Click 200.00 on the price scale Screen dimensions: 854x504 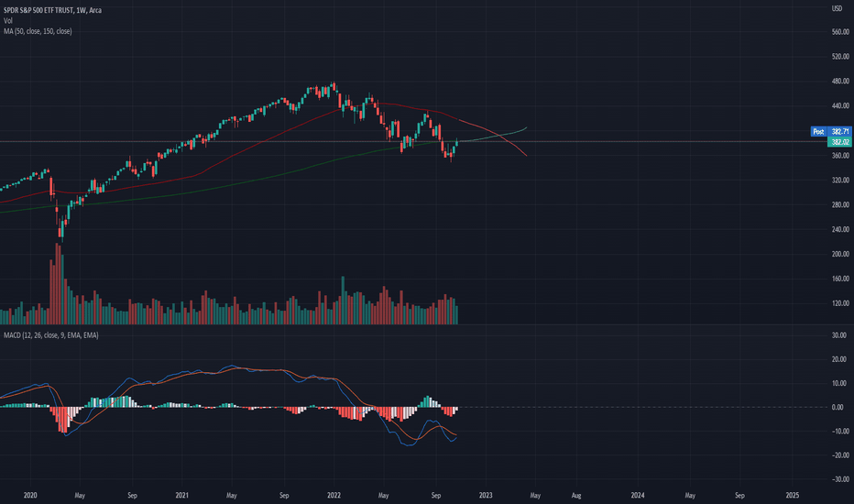[x=840, y=254]
